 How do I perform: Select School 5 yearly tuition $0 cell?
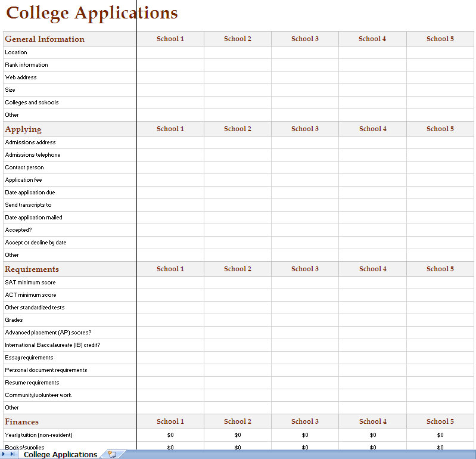[440, 435]
